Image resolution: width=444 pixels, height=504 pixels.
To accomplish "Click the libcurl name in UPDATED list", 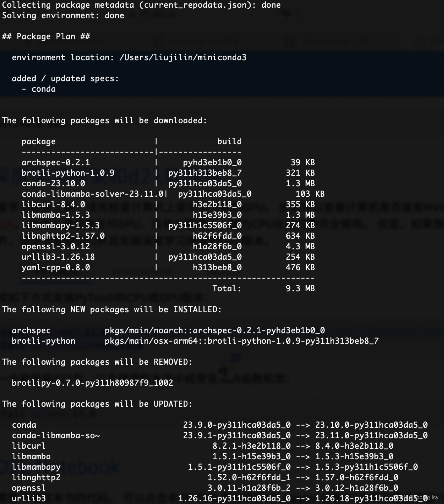I will coord(29,446).
